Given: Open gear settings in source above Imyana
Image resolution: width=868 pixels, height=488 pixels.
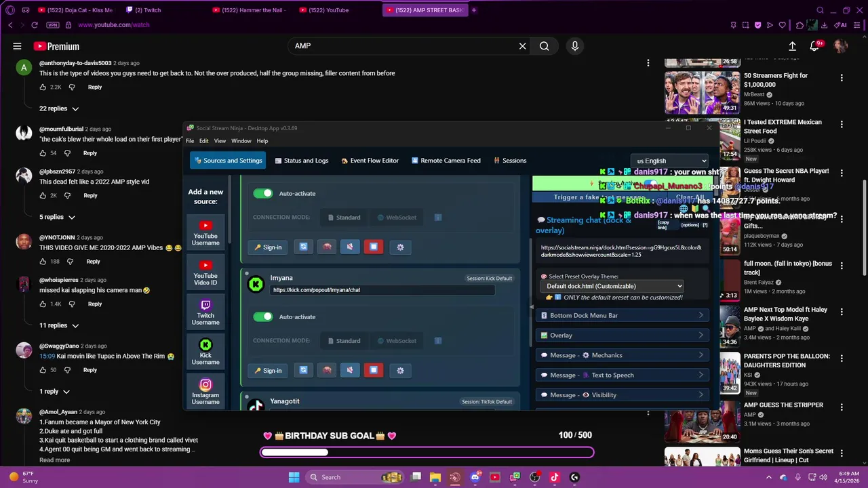Looking at the screenshot, I should point(400,247).
